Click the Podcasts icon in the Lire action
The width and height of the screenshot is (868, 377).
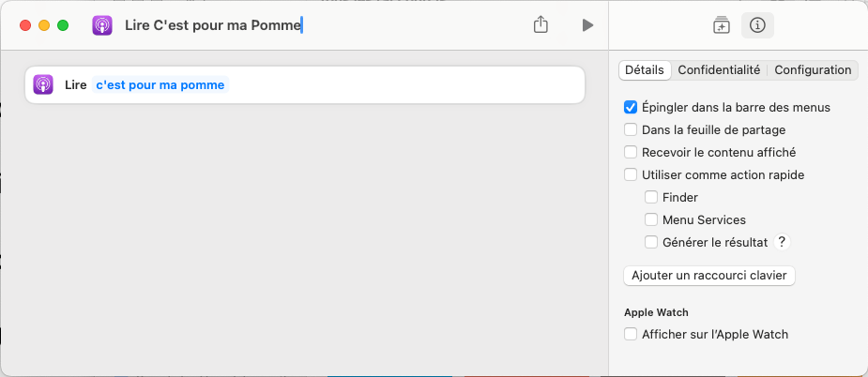43,84
